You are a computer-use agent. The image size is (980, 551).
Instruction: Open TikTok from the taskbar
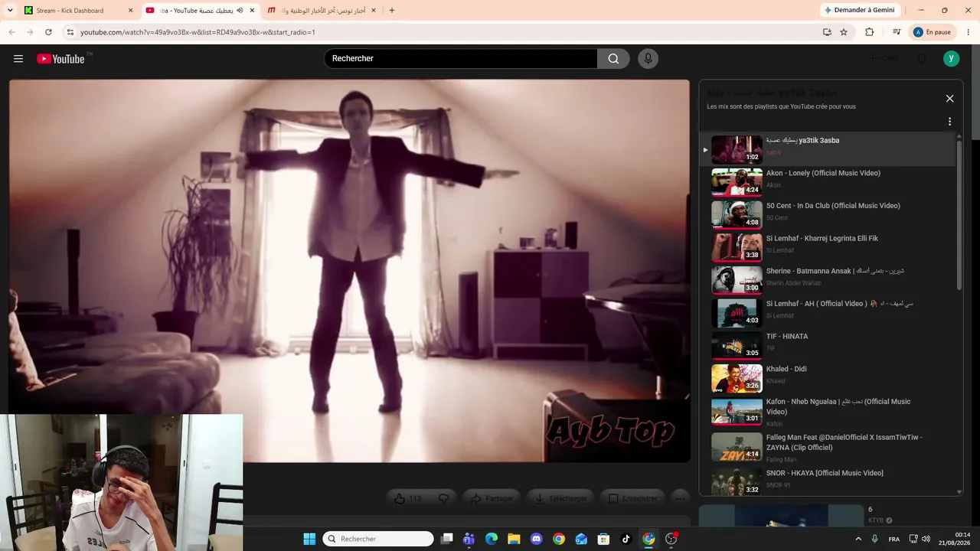(626, 539)
